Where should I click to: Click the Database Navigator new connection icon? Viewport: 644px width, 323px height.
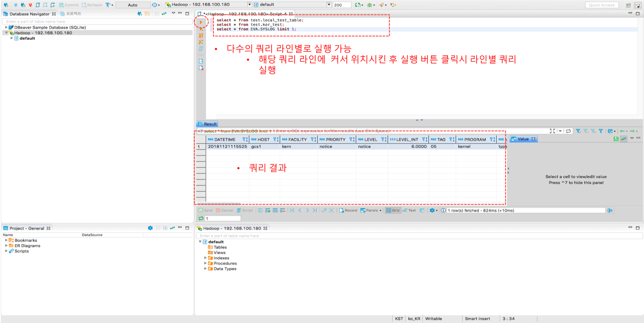140,14
